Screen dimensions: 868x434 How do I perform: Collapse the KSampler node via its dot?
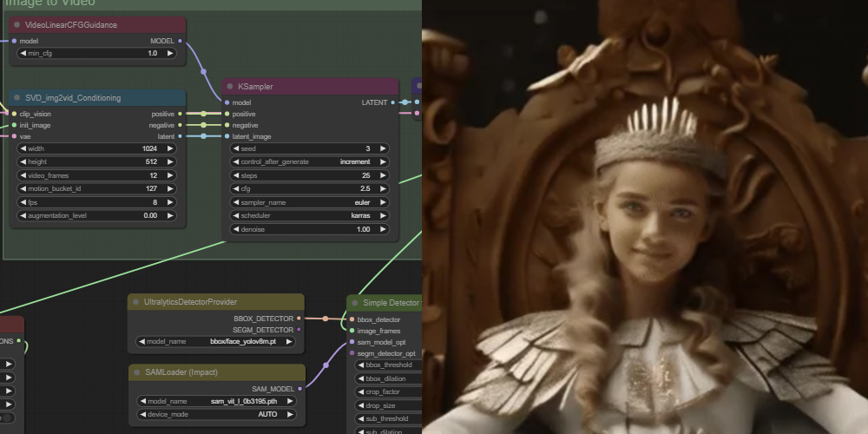pos(230,86)
